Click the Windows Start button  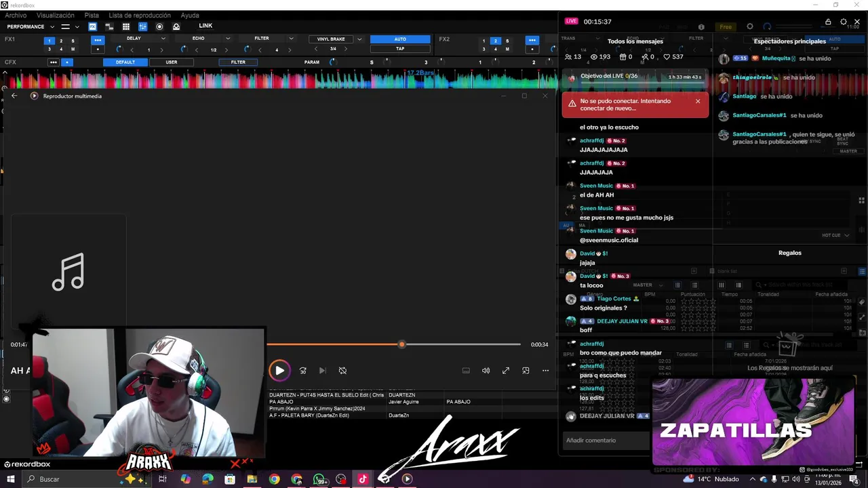[x=10, y=479]
